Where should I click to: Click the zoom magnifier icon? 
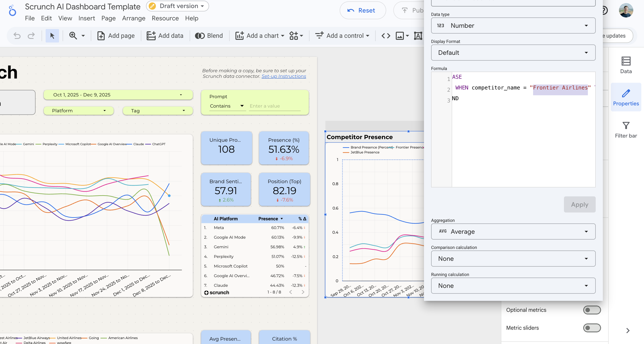point(73,36)
